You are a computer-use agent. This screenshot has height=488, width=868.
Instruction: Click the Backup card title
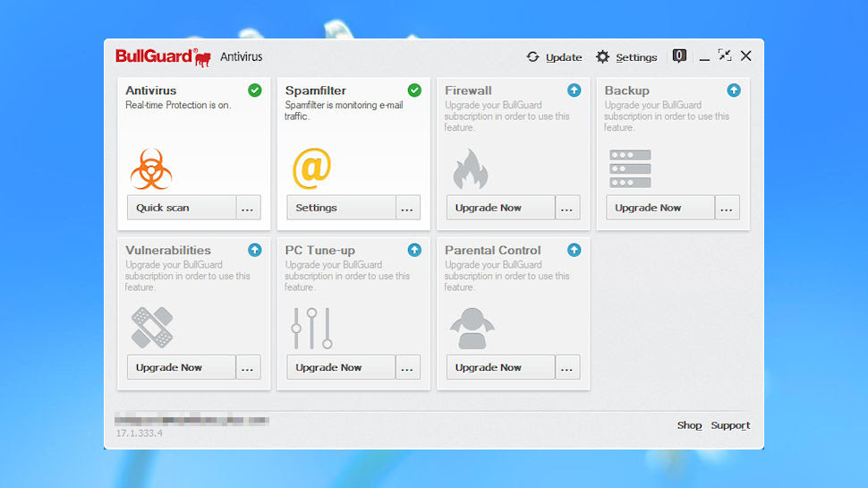click(x=626, y=90)
